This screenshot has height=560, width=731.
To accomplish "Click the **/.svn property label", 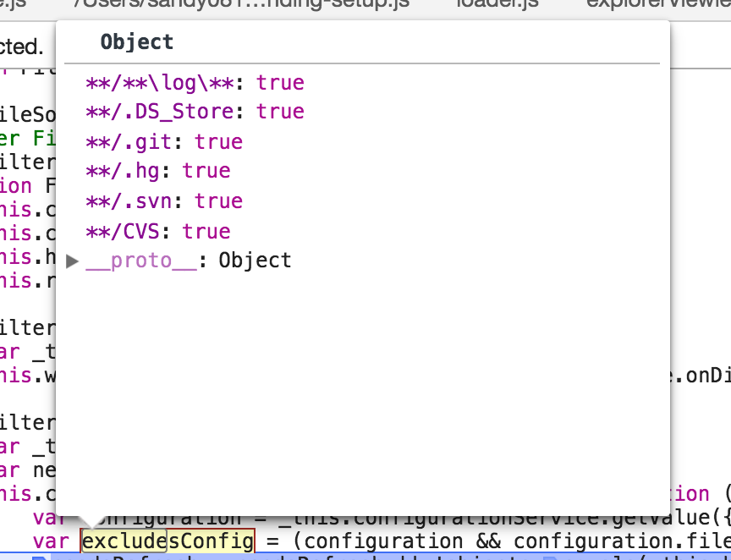I will [x=129, y=201].
